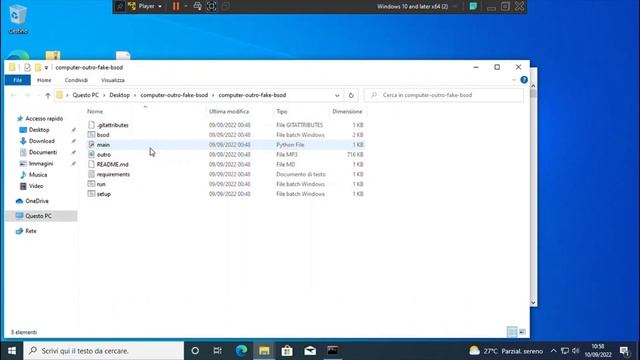Open Download in the navigation pane
Screen dimensions: 640x360
pos(42,141)
